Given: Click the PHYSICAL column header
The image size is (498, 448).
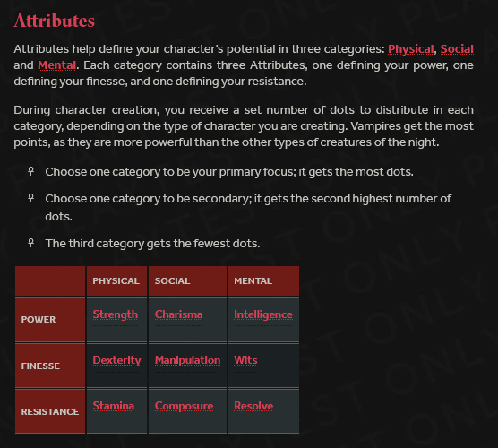Looking at the screenshot, I should point(116,280).
